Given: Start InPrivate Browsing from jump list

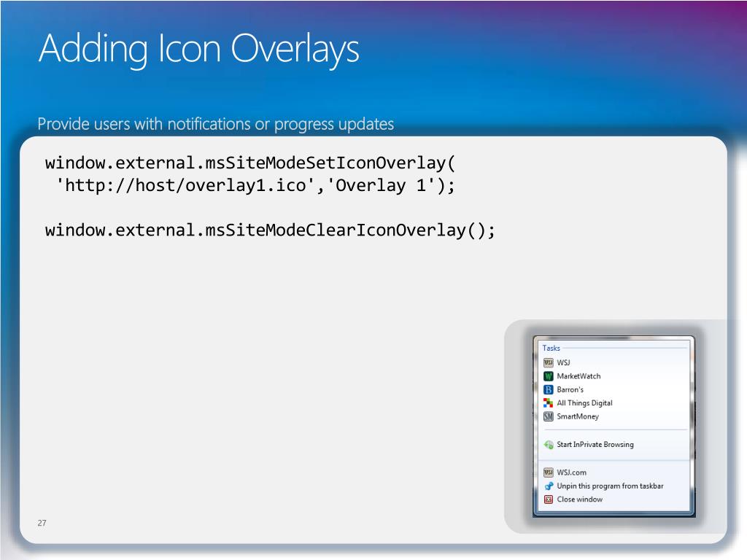Looking at the screenshot, I should pos(595,444).
